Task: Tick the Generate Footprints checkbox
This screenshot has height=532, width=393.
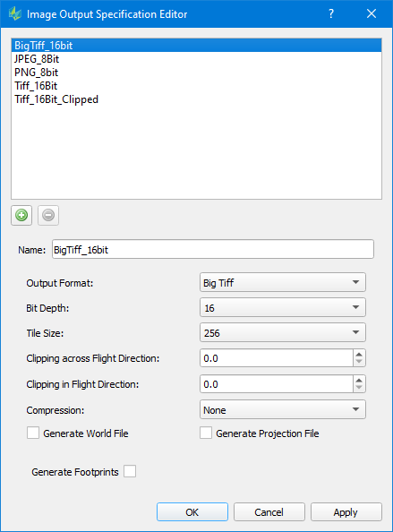Action: [x=130, y=471]
